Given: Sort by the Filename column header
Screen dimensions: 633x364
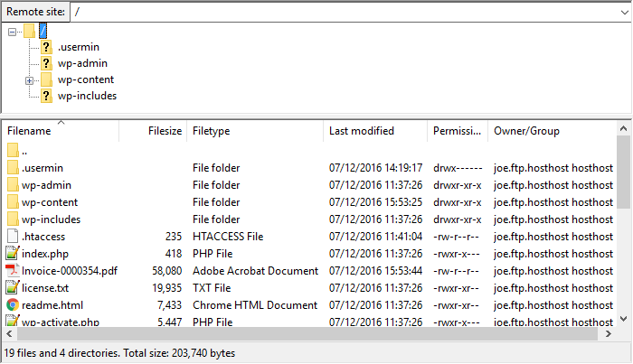Looking at the screenshot, I should [x=61, y=131].
